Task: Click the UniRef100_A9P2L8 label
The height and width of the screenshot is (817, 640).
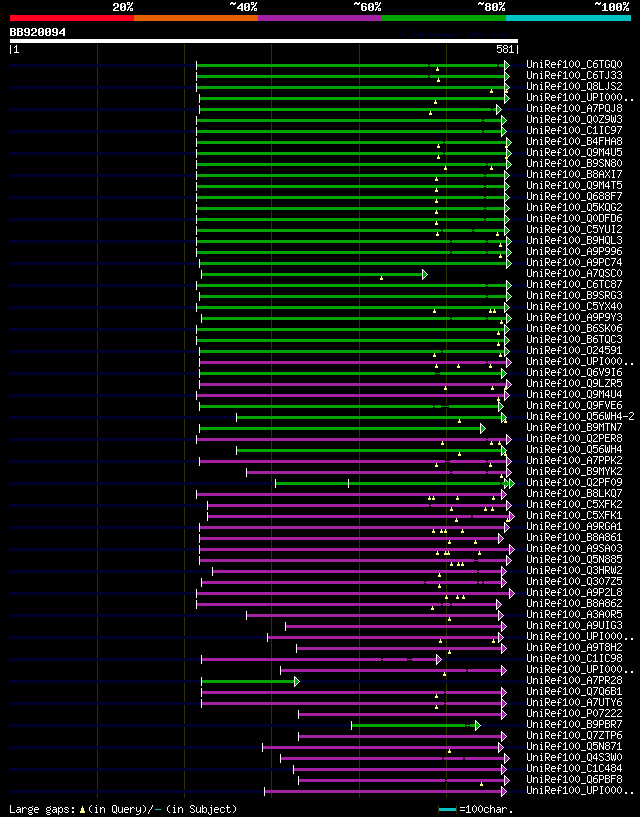Action: pos(574,592)
